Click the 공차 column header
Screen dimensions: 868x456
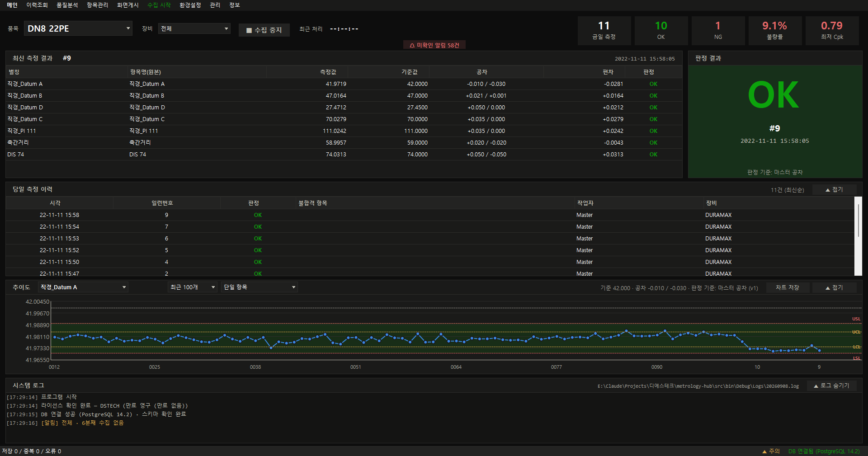tap(486, 72)
